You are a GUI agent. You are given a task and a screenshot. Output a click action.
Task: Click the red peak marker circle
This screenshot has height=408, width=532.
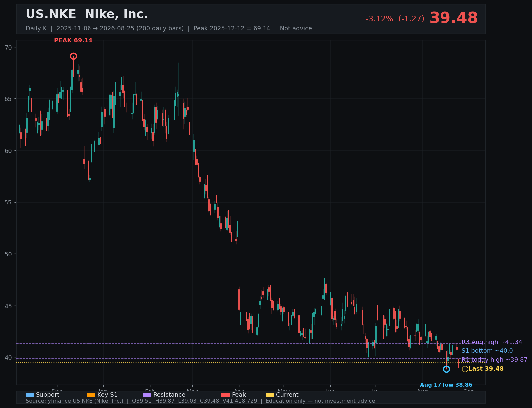point(73,56)
